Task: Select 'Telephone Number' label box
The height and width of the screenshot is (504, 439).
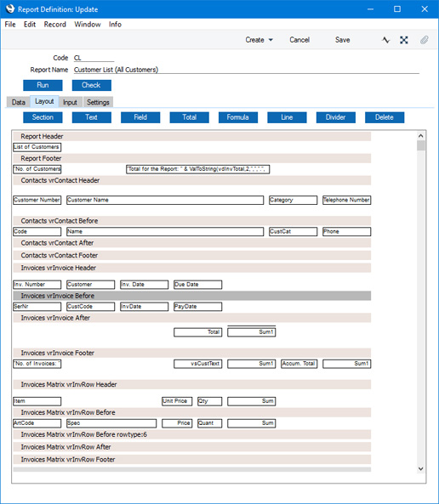Action: coord(347,200)
